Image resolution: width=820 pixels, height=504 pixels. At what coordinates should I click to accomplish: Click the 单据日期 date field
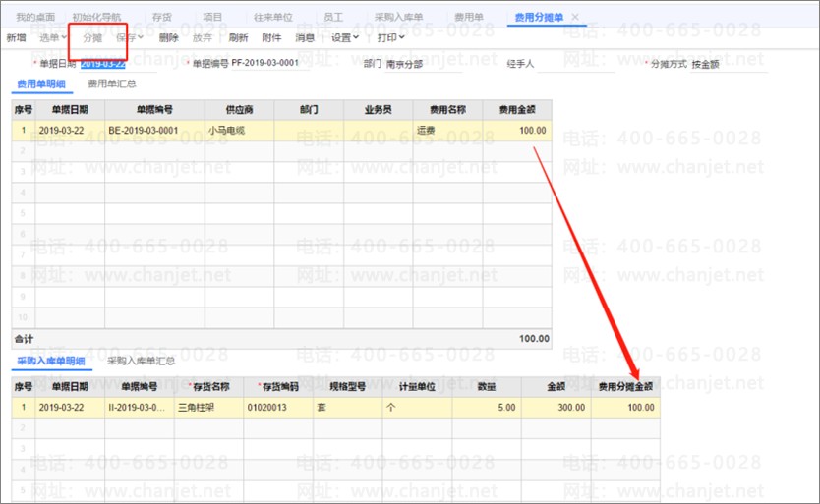103,64
